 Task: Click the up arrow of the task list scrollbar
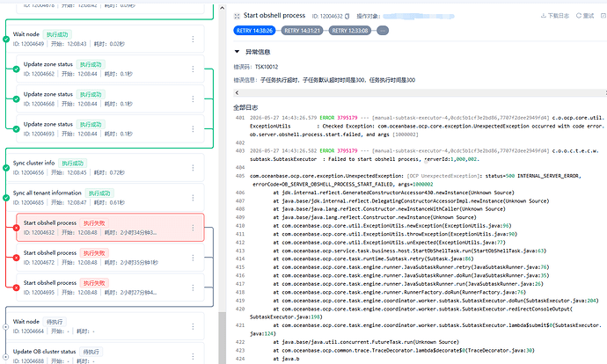coord(223,8)
